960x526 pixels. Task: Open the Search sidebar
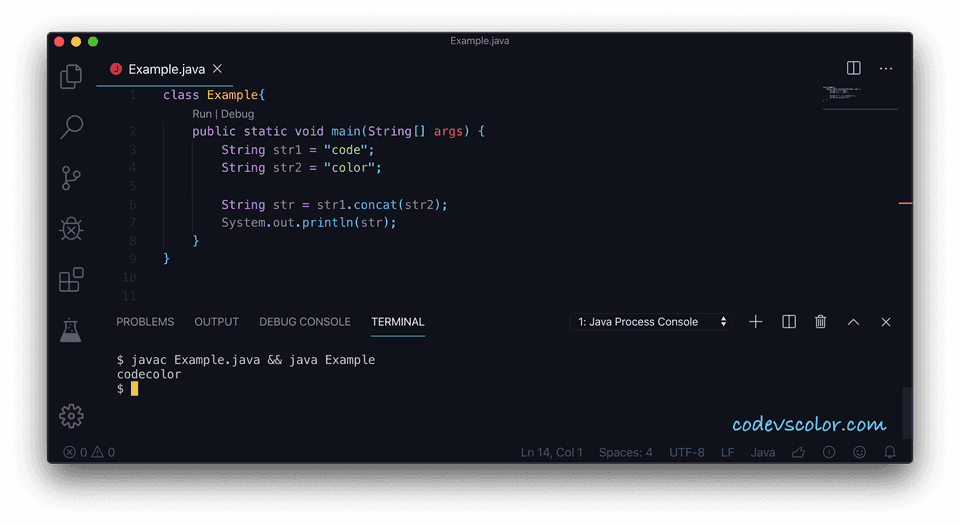click(72, 127)
